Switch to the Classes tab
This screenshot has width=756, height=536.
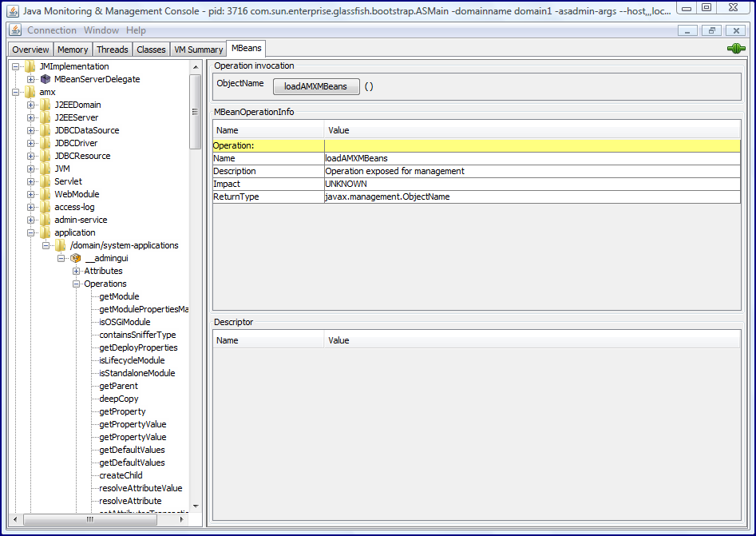(x=151, y=50)
